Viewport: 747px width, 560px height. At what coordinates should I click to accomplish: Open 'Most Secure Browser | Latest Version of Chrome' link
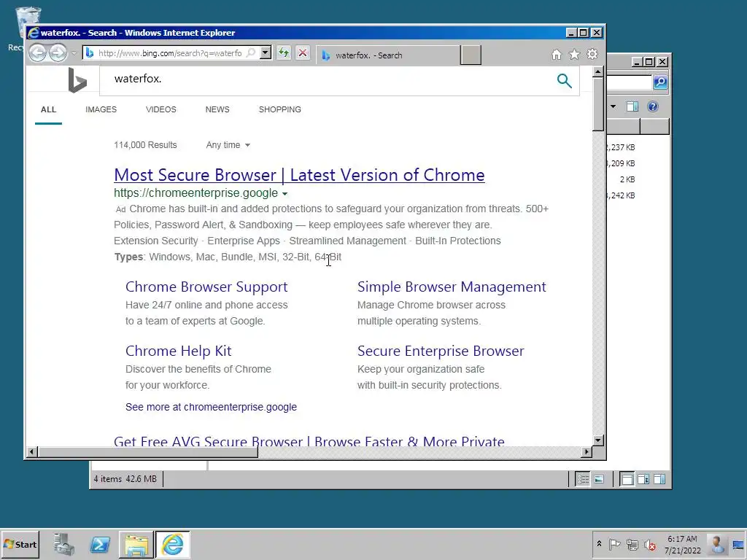point(299,175)
